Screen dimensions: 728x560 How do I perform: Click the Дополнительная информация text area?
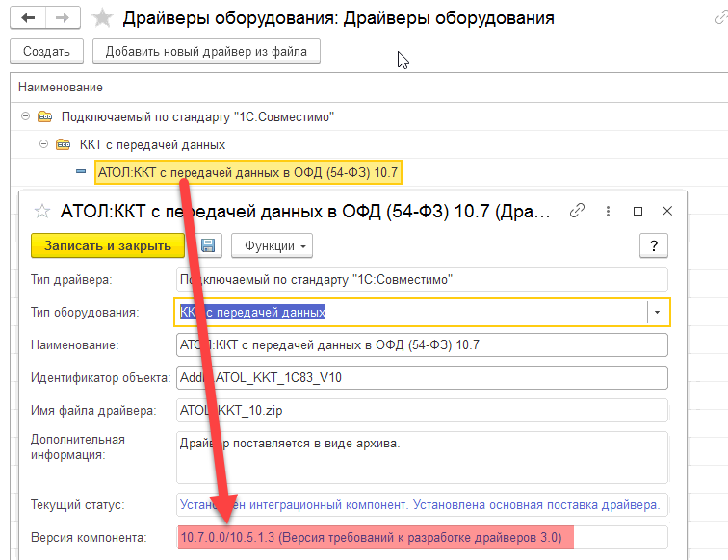click(422, 457)
